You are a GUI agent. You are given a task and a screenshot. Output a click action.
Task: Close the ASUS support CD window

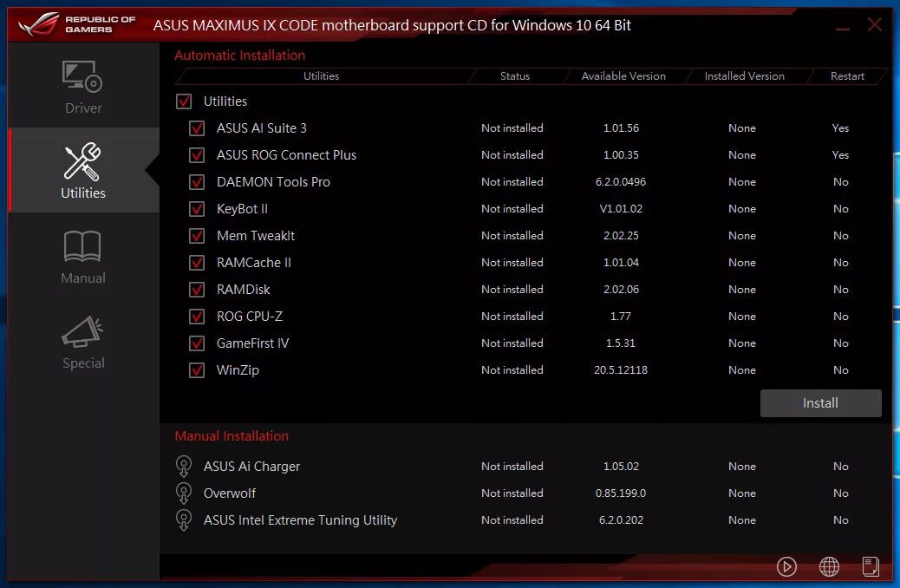tap(875, 24)
